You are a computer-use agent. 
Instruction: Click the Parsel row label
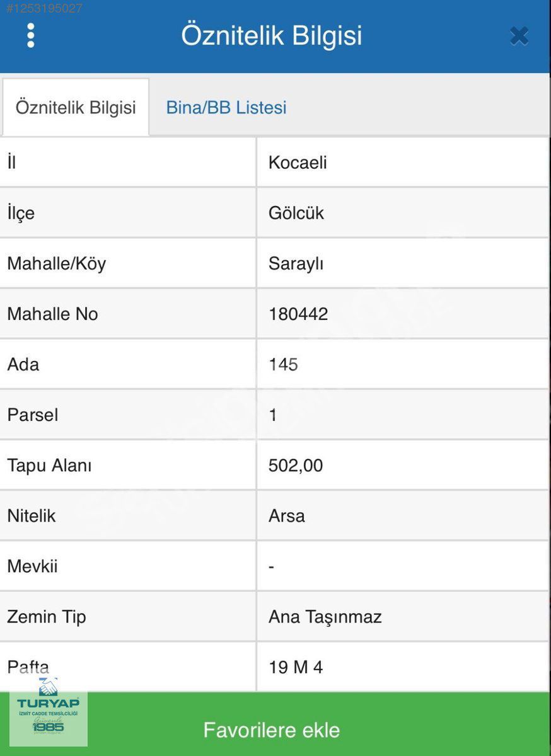(33, 415)
